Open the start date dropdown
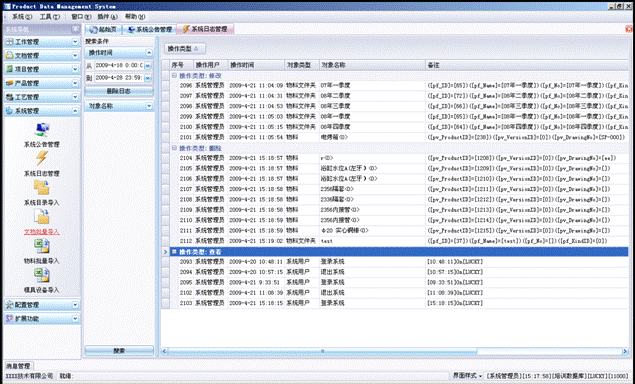 coord(147,65)
